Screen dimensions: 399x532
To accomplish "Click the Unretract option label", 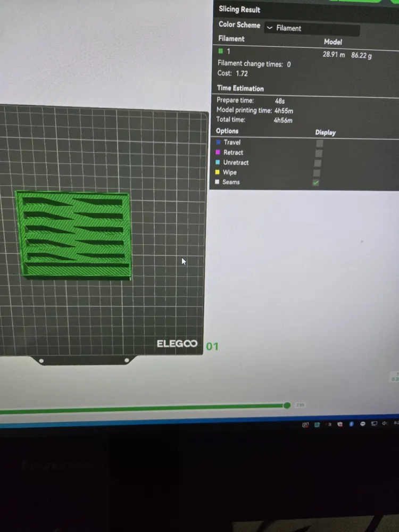I will [236, 162].
